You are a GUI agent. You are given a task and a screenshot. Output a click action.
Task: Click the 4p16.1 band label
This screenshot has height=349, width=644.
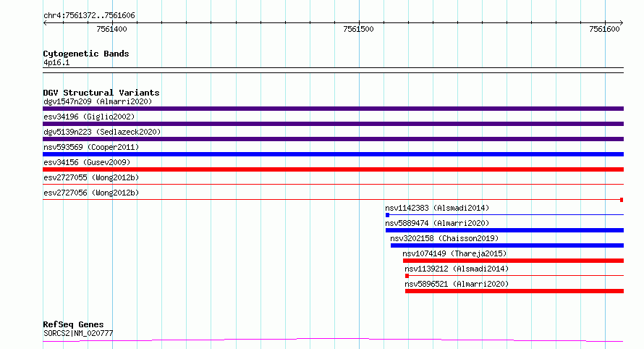coord(56,62)
